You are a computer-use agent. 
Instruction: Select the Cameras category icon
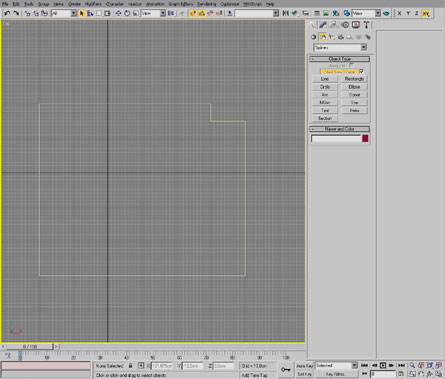click(x=340, y=37)
